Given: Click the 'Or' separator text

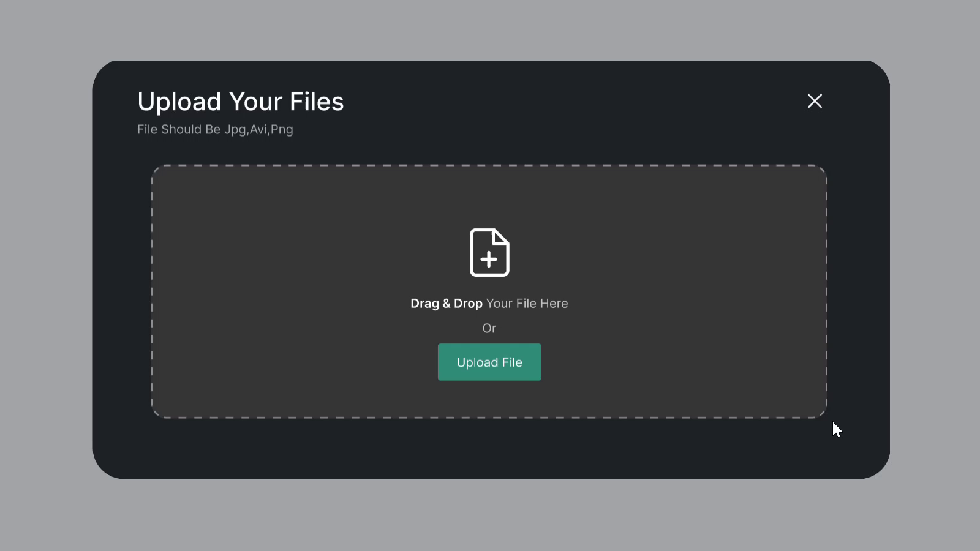Looking at the screenshot, I should point(489,328).
